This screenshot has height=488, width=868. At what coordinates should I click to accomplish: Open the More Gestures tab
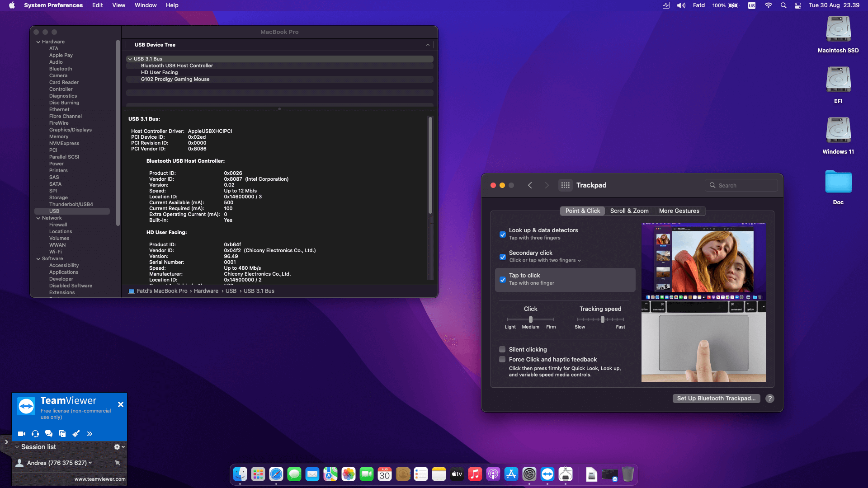679,211
